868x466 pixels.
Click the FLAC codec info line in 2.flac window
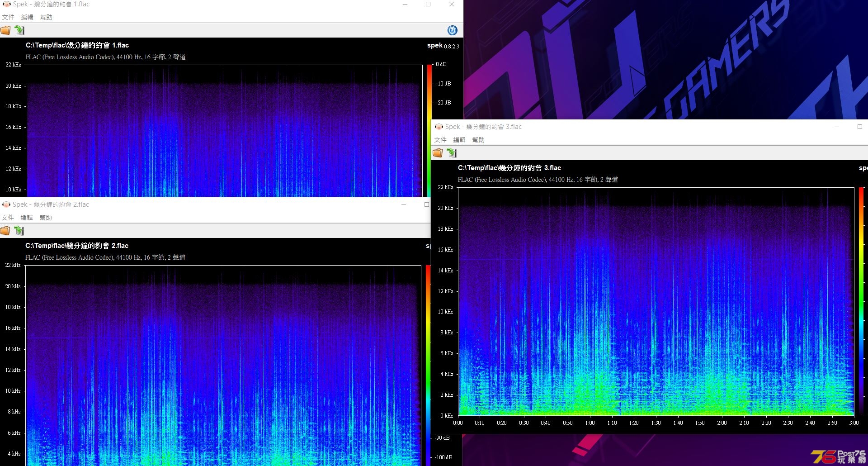(x=105, y=257)
